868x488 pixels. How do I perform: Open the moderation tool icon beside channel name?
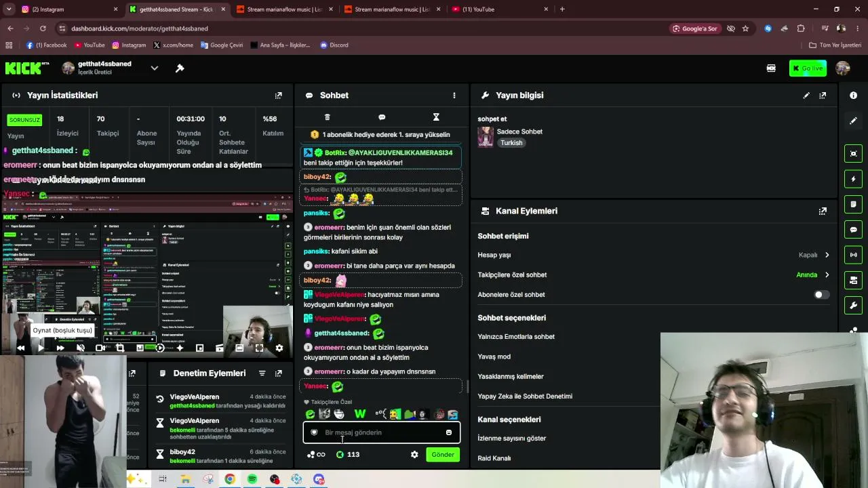point(180,68)
